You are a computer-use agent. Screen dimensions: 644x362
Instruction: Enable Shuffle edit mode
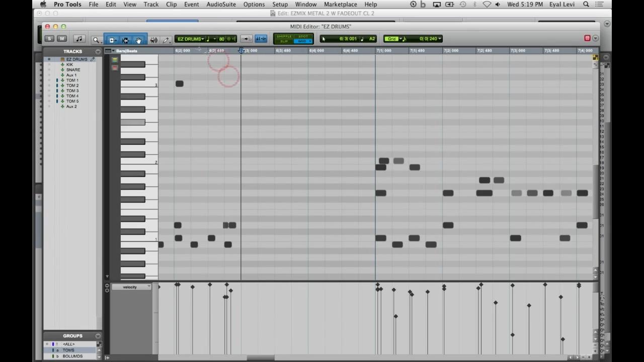[284, 36]
